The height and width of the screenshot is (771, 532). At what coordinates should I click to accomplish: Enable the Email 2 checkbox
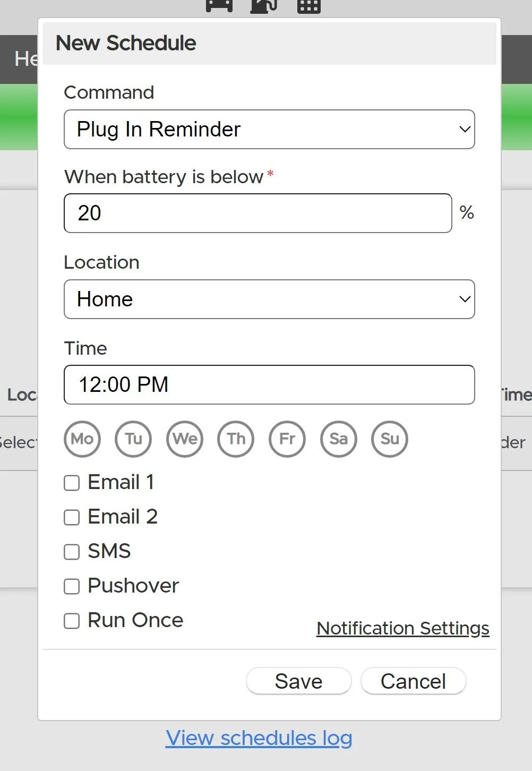[72, 517]
